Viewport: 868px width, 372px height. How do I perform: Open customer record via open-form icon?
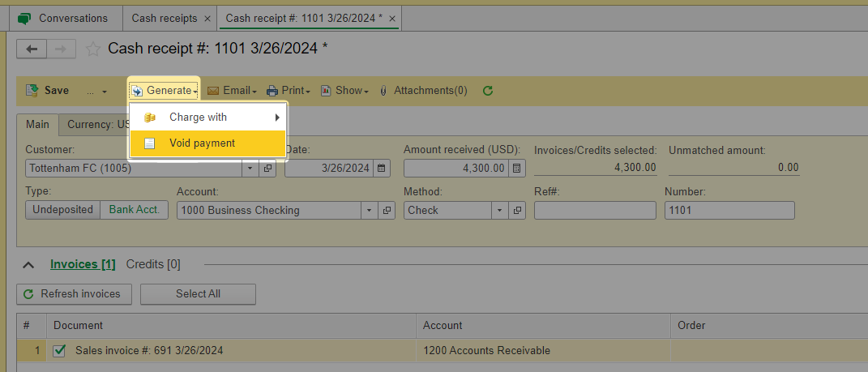[x=267, y=168]
